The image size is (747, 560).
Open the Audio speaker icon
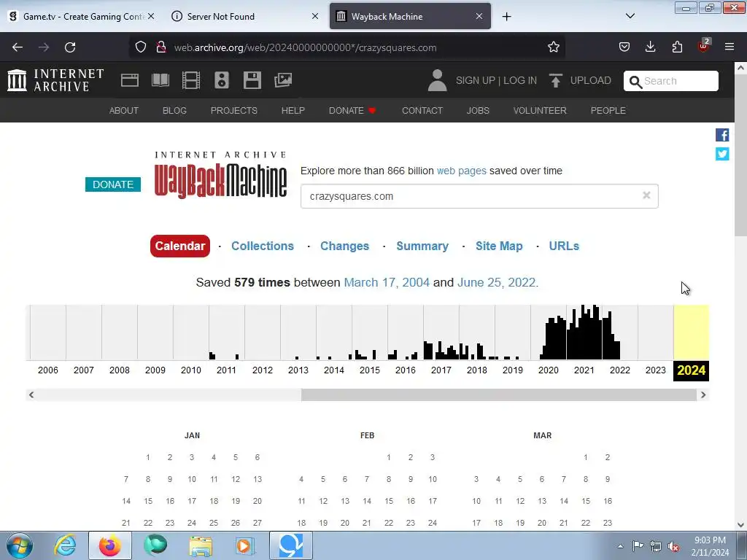[x=222, y=80]
